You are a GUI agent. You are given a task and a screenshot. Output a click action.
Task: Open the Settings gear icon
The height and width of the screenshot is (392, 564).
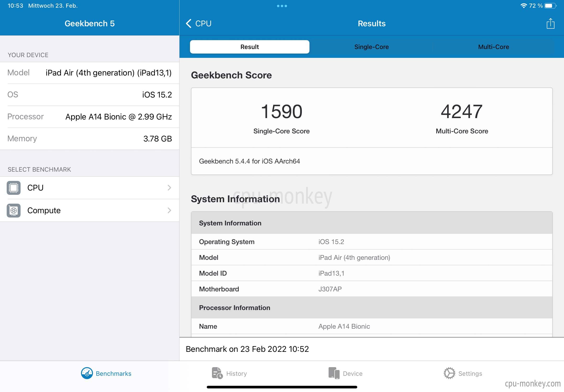coord(449,373)
